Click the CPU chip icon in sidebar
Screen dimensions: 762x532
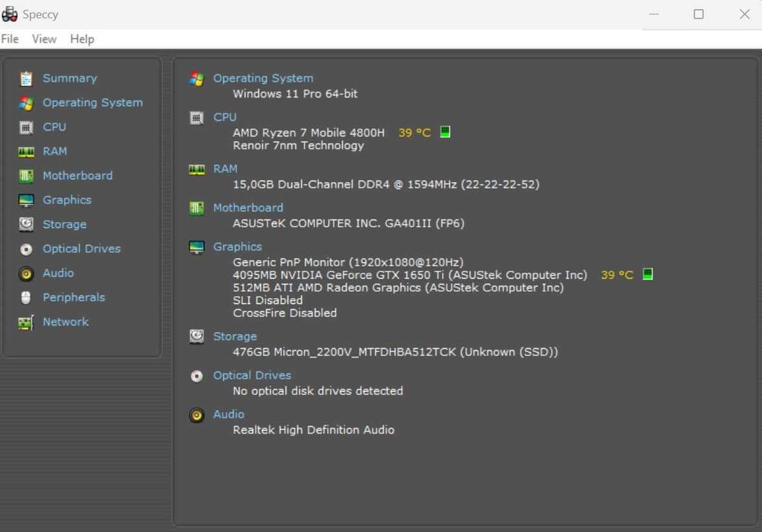point(26,127)
